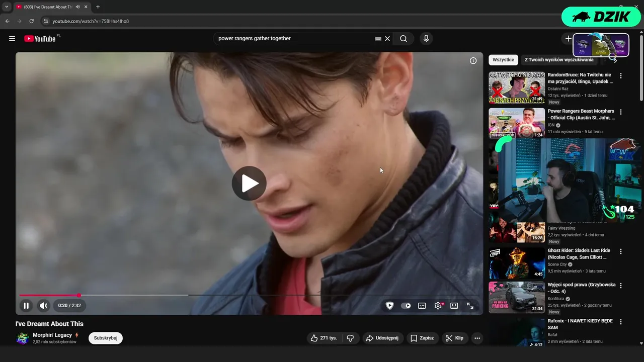Start voice search with microphone icon
The image size is (644, 362).
pyautogui.click(x=426, y=39)
